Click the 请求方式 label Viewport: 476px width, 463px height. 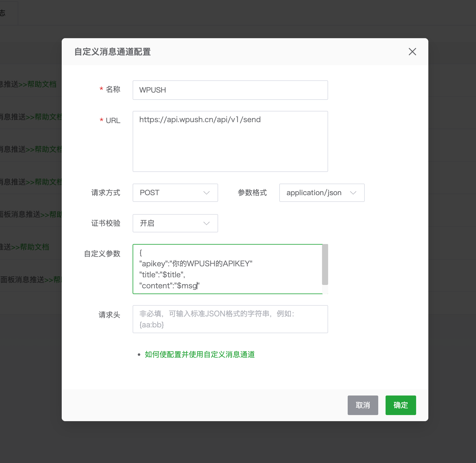[106, 193]
